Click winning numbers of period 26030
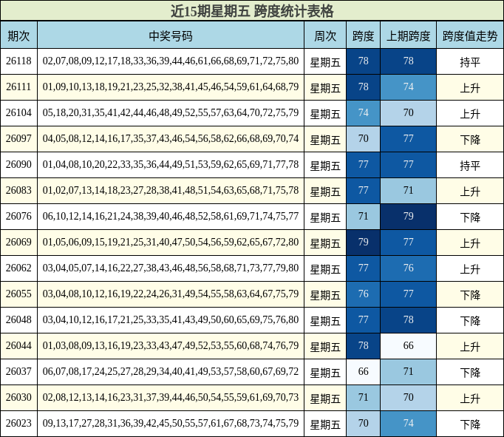The image size is (504, 437). click(x=171, y=398)
